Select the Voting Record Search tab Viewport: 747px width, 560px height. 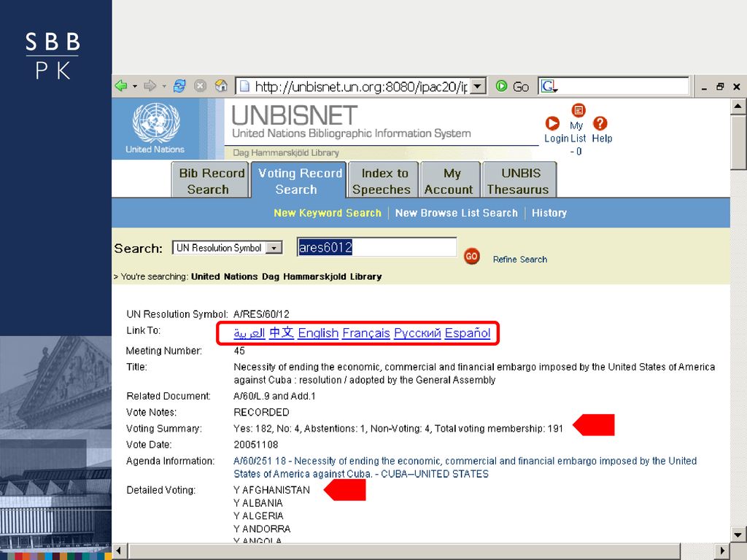click(x=298, y=181)
